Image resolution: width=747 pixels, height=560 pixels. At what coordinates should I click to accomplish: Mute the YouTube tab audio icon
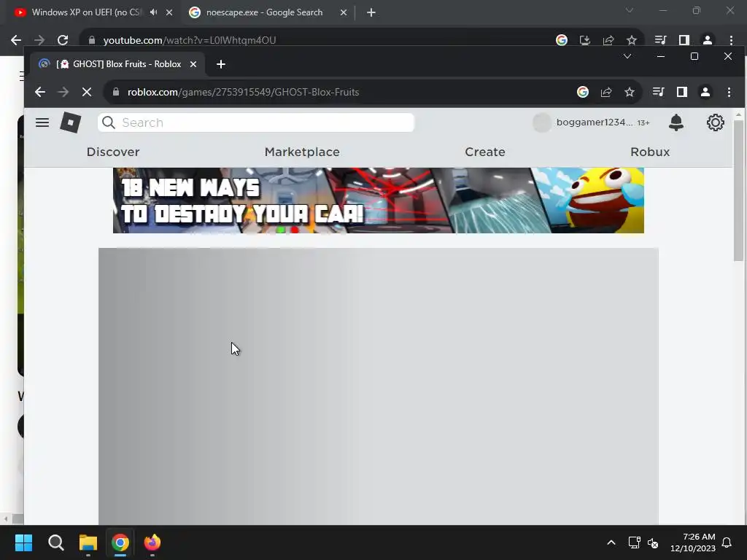pyautogui.click(x=153, y=12)
